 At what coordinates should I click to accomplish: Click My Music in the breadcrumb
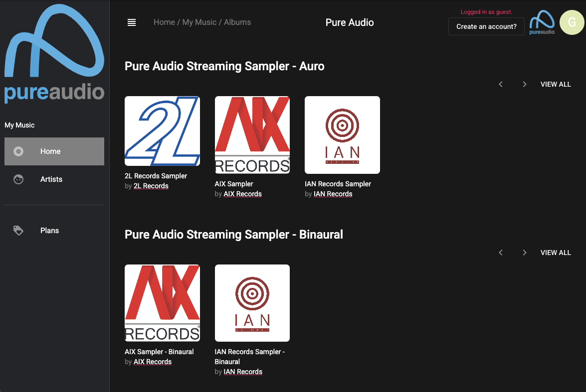(x=199, y=22)
